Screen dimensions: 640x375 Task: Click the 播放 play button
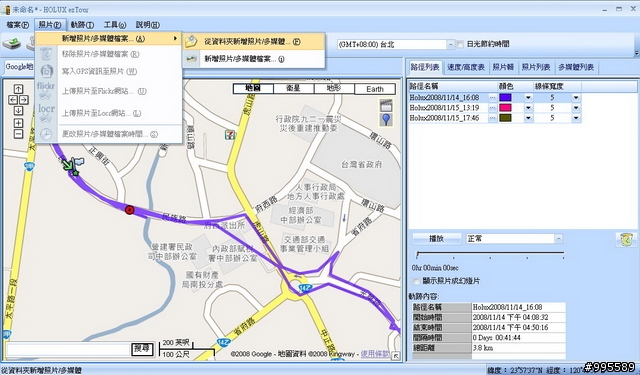436,239
